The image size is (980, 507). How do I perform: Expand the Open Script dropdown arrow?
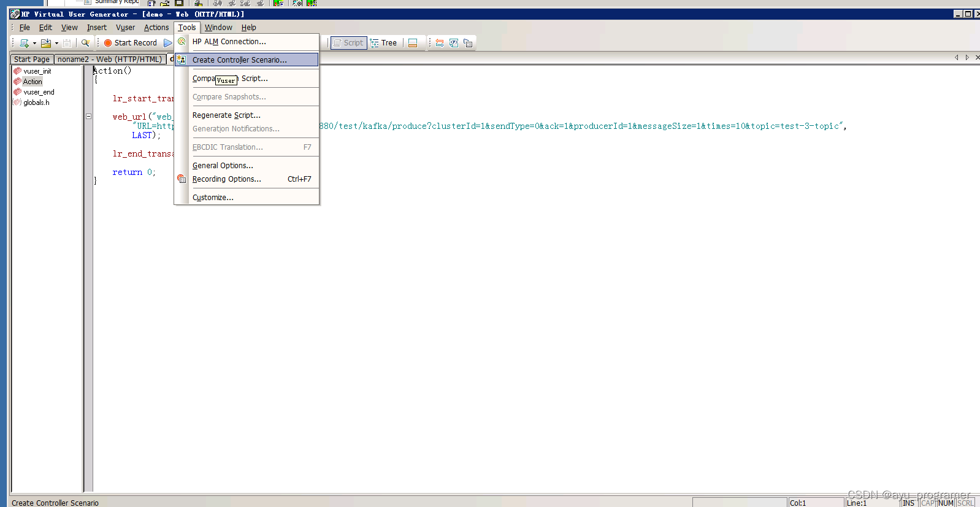56,43
